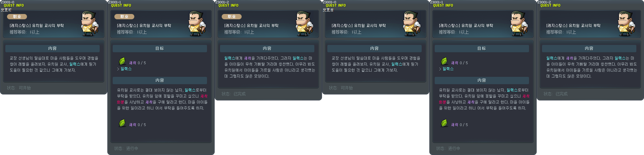Image resolution: width=644 pixels, height=155 pixels.
Task: Expand the 알렉스 chevron under 目标 without 职业 badge
Action: [x=440, y=69]
